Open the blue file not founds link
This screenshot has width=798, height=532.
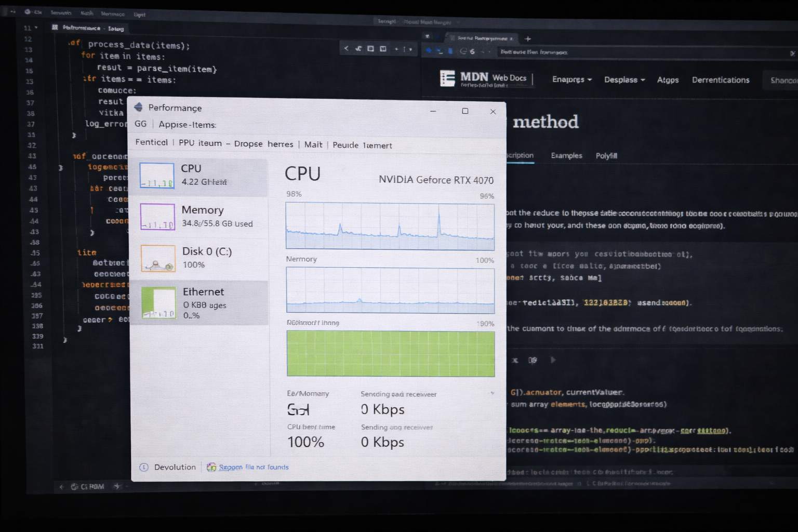pos(254,467)
